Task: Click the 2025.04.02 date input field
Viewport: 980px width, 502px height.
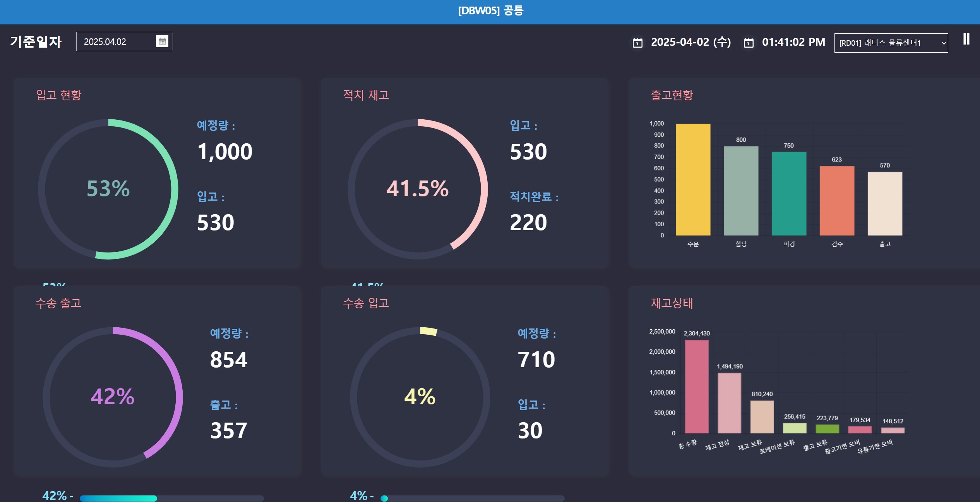Action: [124, 41]
